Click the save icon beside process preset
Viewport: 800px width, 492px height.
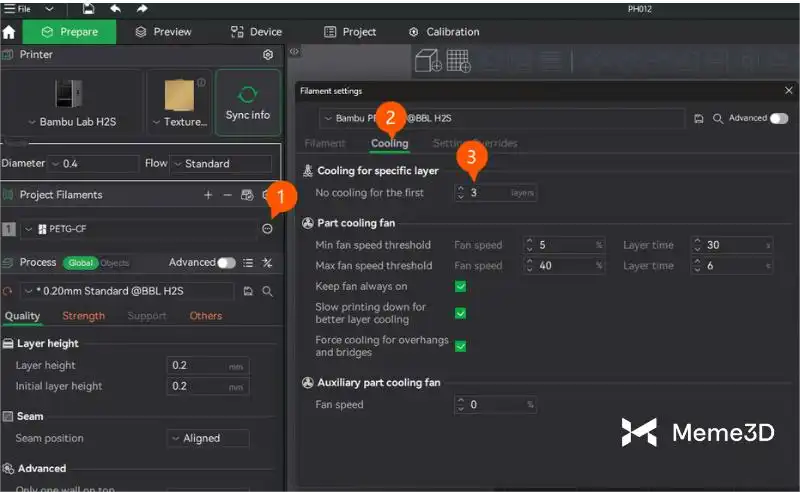click(x=248, y=291)
